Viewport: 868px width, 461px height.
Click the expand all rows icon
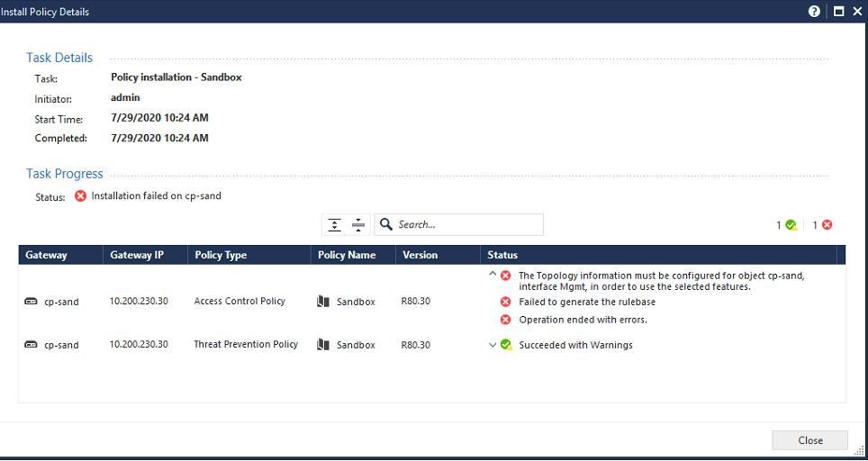click(334, 225)
